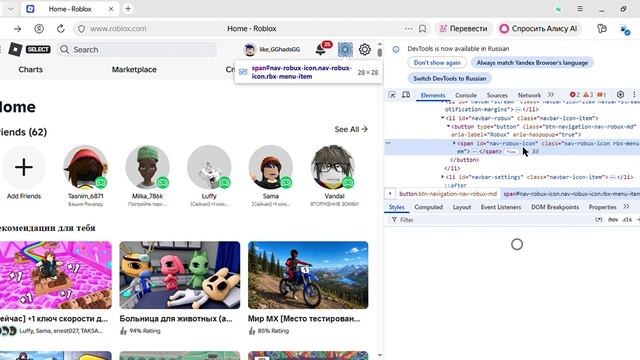Image resolution: width=640 pixels, height=360 pixels.
Task: Open the Мир MX dirt bike game thumbnail
Action: pos(308,275)
